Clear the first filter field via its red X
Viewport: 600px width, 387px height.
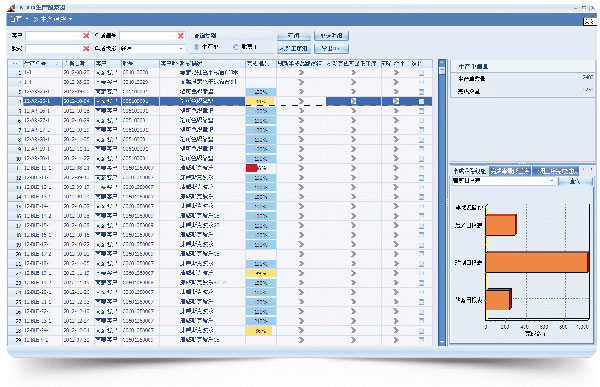(86, 36)
